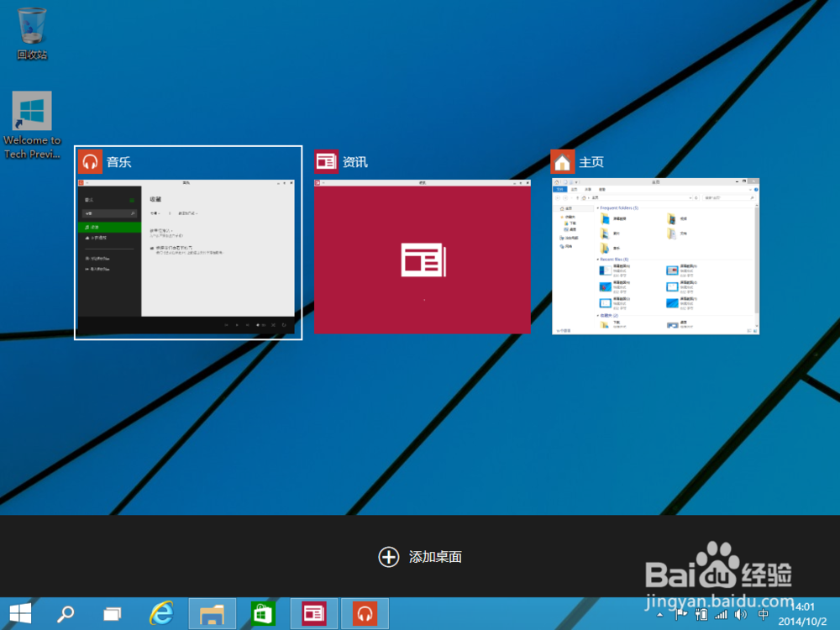Viewport: 840px width, 630px height.
Task: Open Action Center via the flag icon
Action: point(680,613)
